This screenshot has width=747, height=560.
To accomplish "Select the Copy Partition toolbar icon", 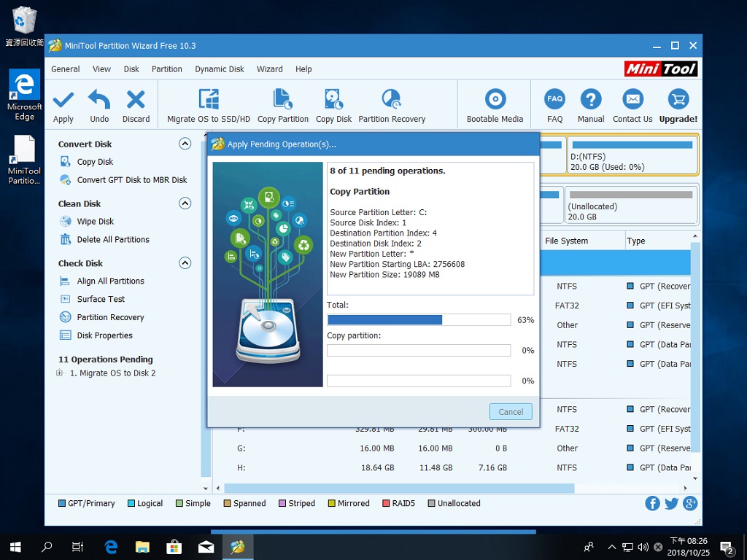I will [x=282, y=99].
